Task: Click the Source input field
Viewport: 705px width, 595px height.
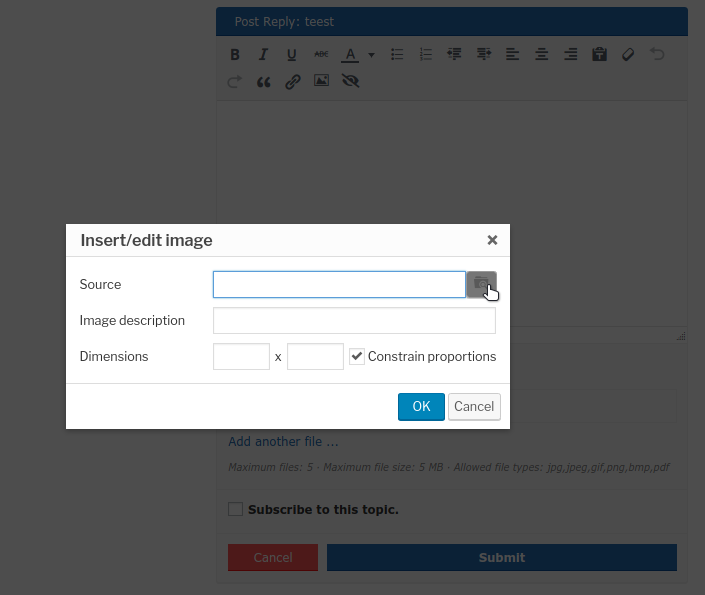Action: tap(339, 284)
